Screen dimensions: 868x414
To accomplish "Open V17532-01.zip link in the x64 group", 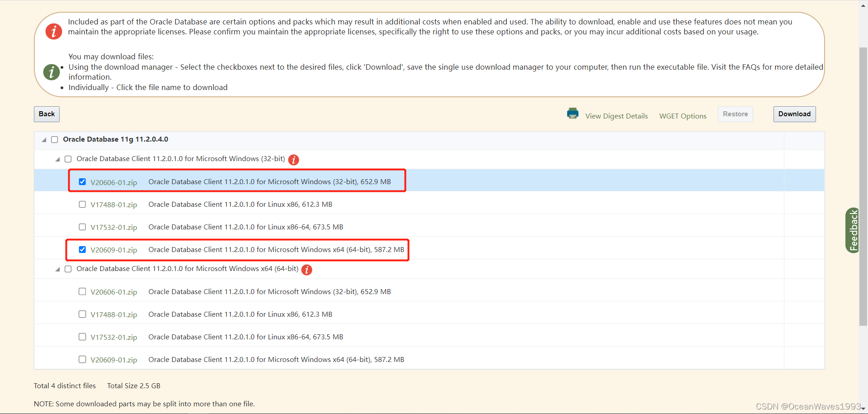I will point(114,338).
